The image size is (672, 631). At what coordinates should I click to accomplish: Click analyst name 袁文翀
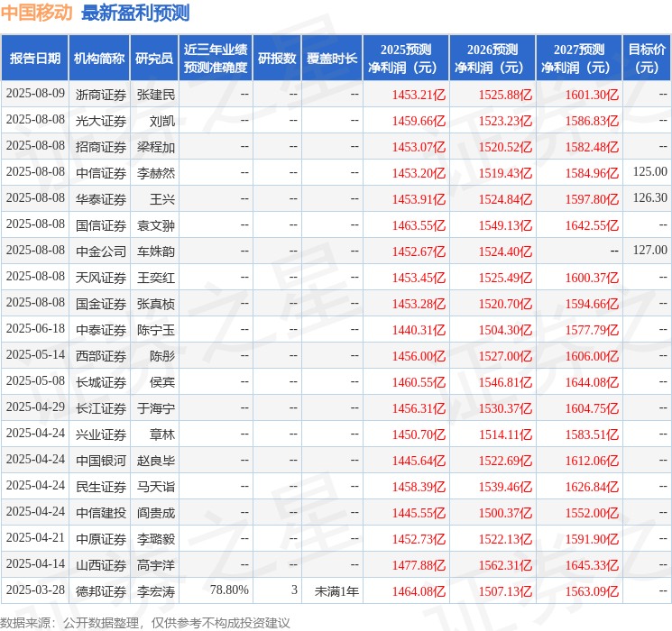click(x=156, y=225)
